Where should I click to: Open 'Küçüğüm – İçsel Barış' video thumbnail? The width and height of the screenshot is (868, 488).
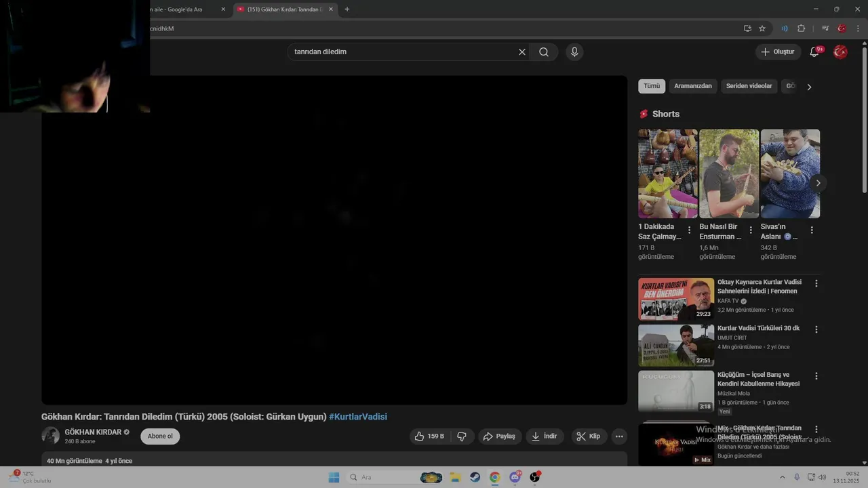676,391
